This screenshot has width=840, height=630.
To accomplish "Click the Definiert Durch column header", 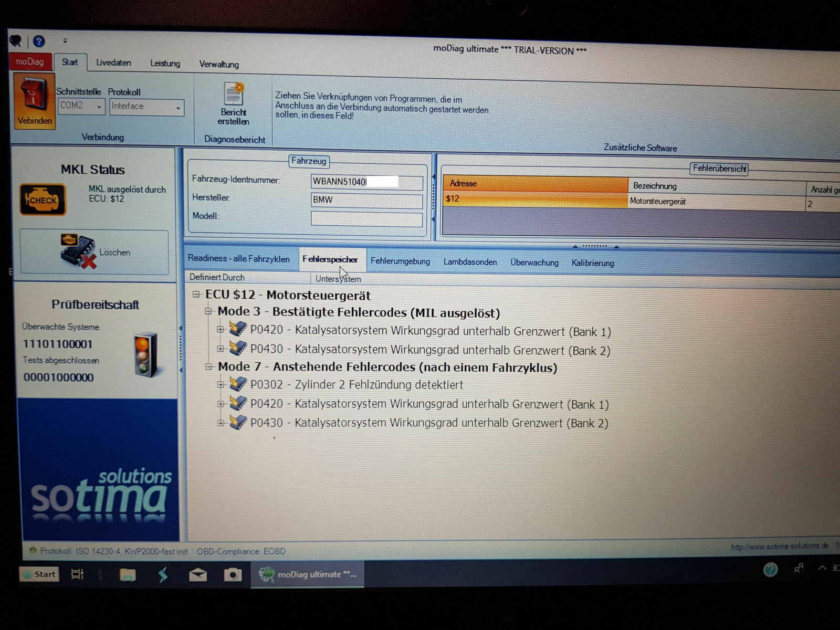I will tap(248, 277).
